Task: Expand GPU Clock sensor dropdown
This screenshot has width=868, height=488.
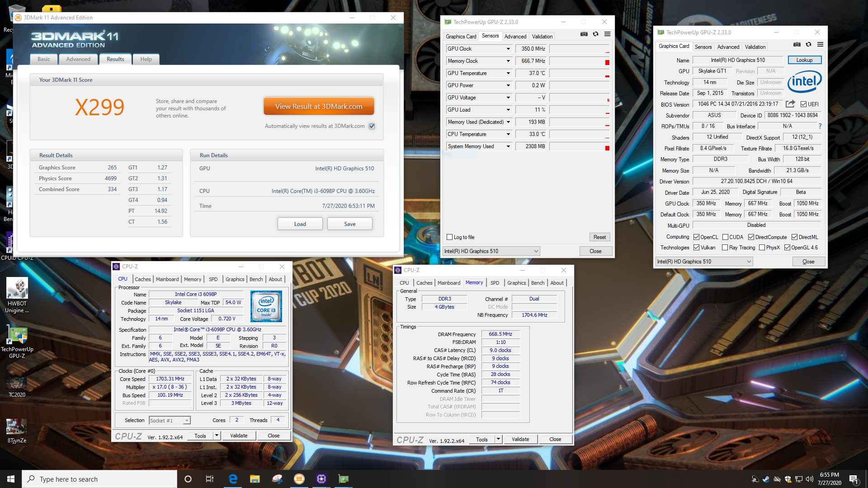Action: click(508, 49)
